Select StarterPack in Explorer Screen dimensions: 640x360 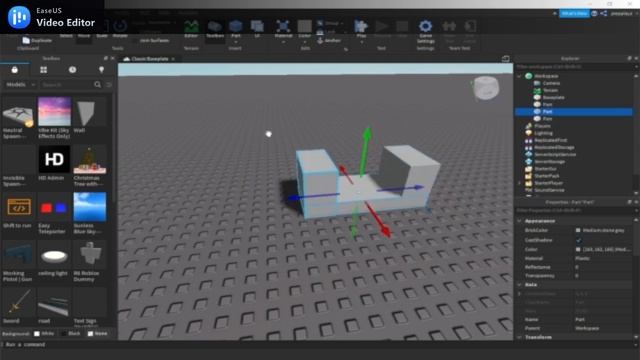click(x=547, y=176)
